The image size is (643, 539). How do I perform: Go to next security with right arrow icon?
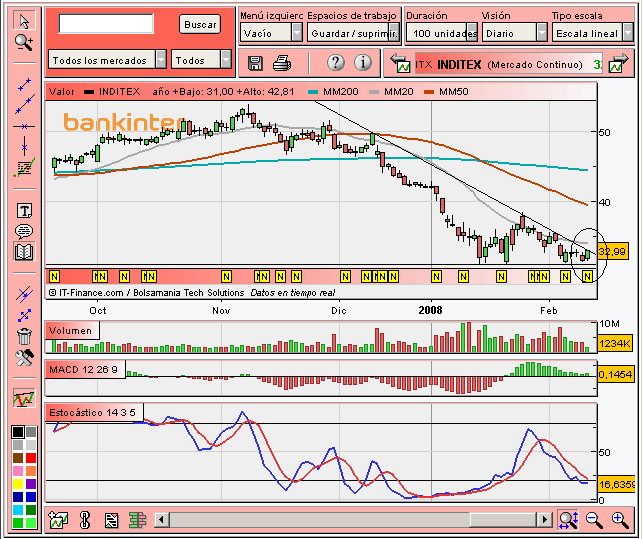point(618,64)
